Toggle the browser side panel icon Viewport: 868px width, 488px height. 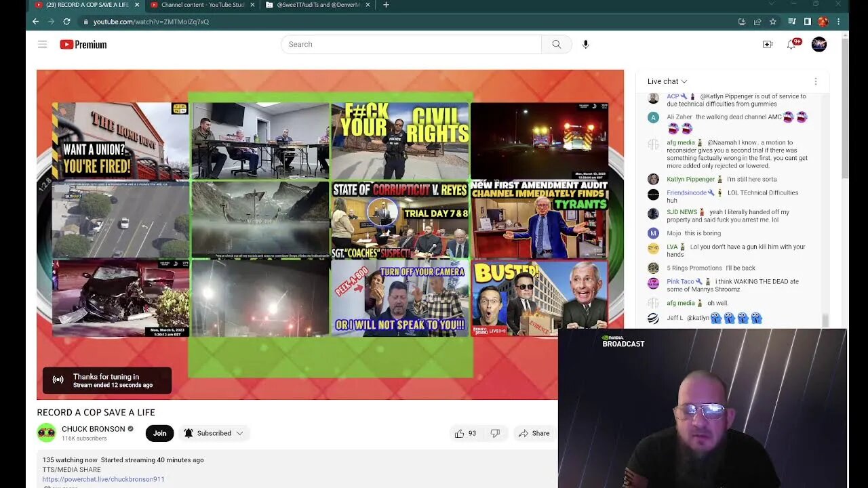pyautogui.click(x=807, y=22)
